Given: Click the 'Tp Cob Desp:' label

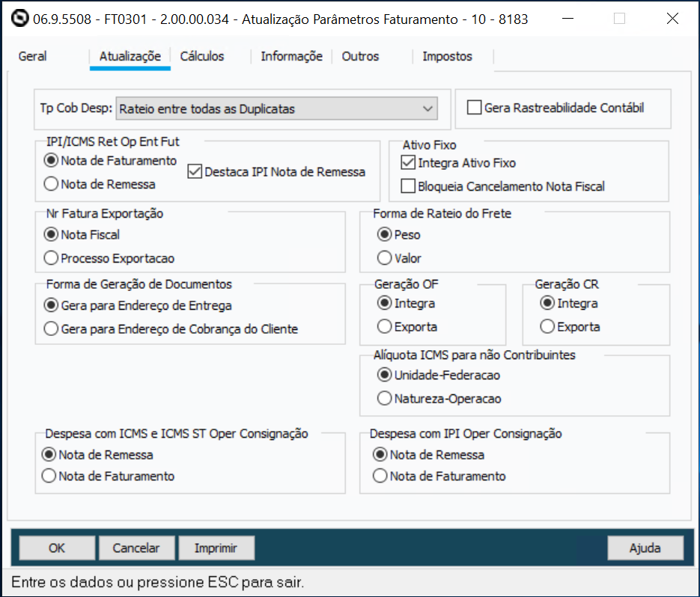Looking at the screenshot, I should click(x=76, y=108).
